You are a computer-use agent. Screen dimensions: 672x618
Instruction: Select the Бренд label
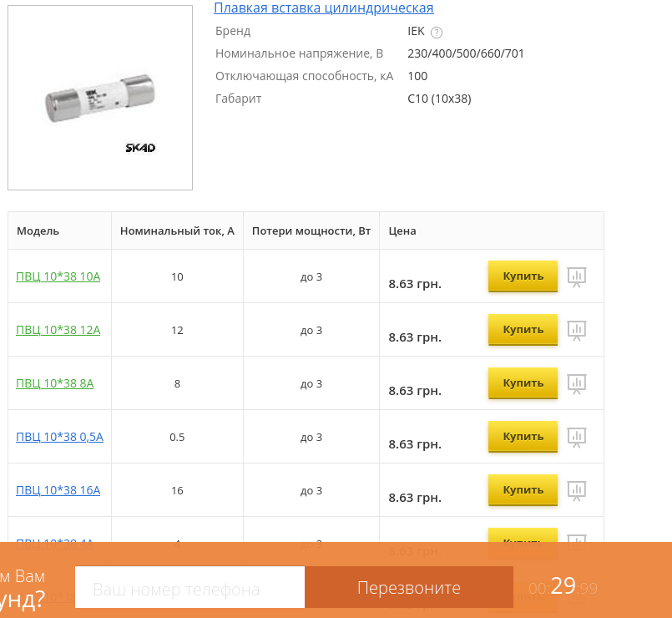pos(233,31)
